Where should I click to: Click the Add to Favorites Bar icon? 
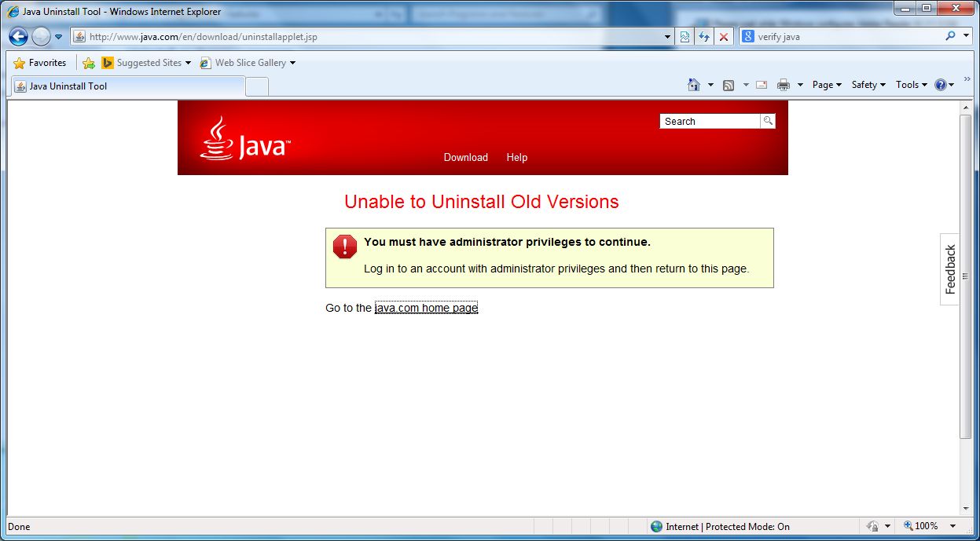(x=89, y=63)
